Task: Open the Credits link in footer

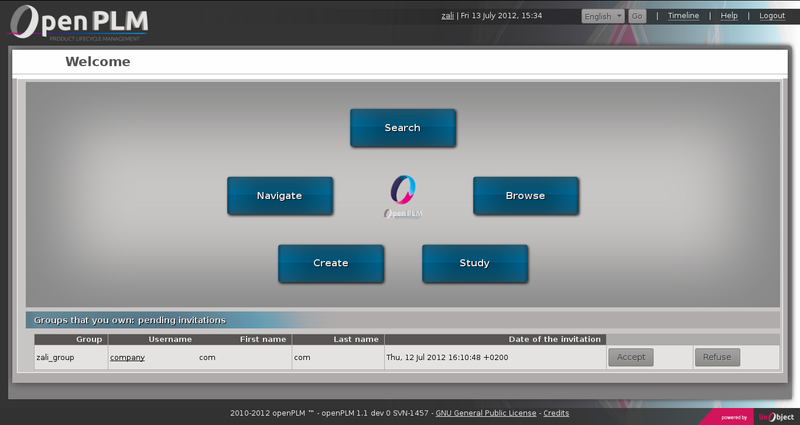Action: click(556, 413)
